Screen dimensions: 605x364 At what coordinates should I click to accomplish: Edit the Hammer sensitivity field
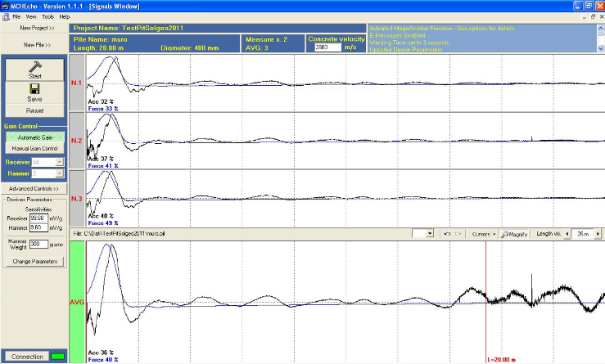[x=39, y=228]
